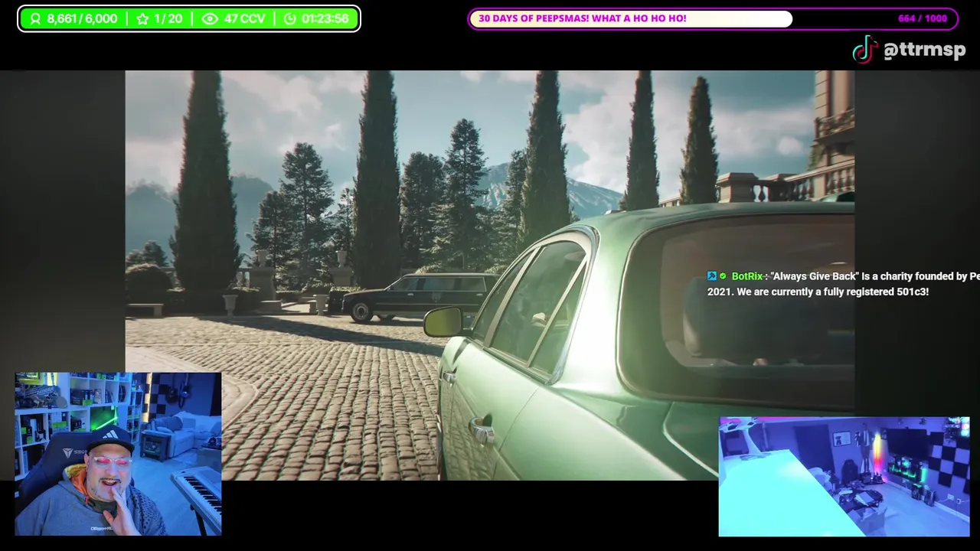Click the eye viewer icon beside 47 CCV
Viewport: 980px width, 551px height.
210,19
